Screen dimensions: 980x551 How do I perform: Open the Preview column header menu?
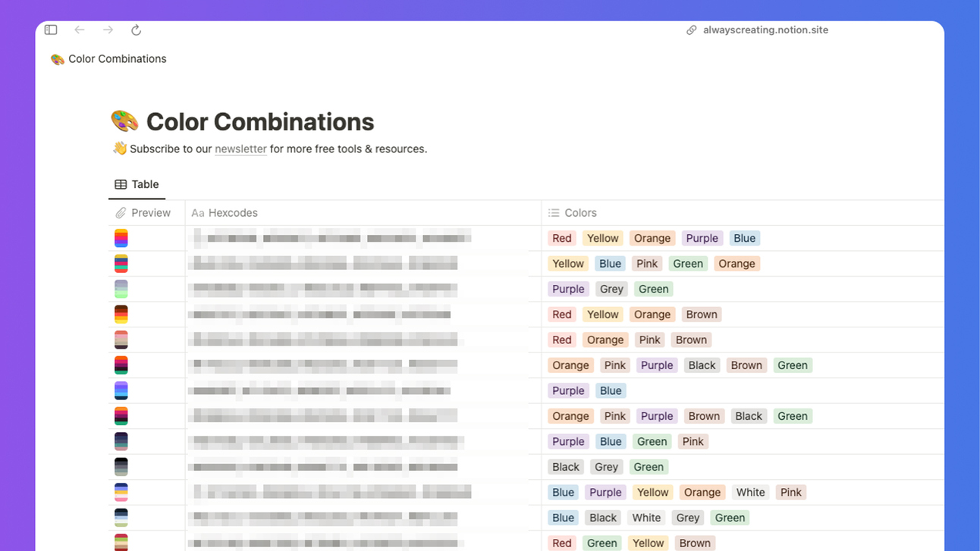coord(151,213)
